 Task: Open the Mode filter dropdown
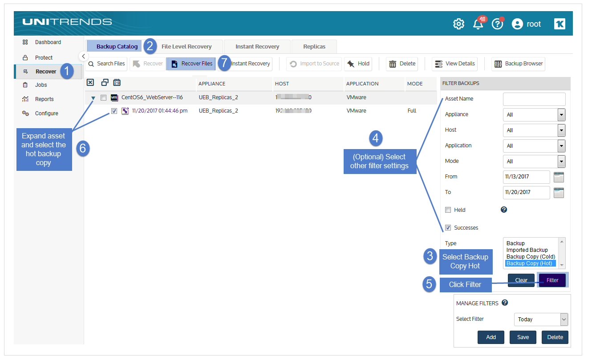pos(534,162)
